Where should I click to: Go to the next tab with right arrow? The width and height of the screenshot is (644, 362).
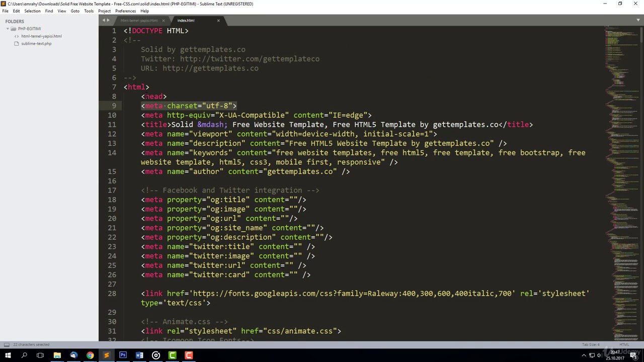click(x=108, y=21)
